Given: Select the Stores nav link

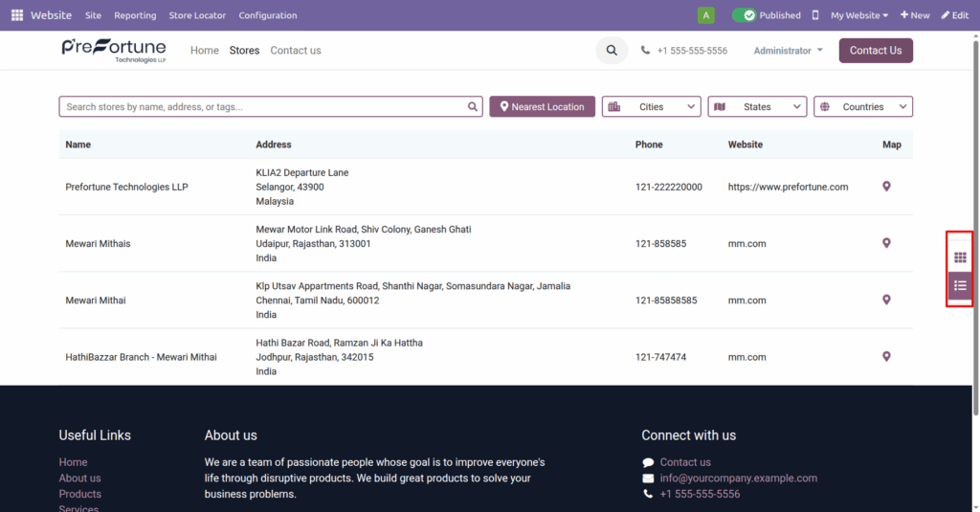Looking at the screenshot, I should (x=244, y=51).
